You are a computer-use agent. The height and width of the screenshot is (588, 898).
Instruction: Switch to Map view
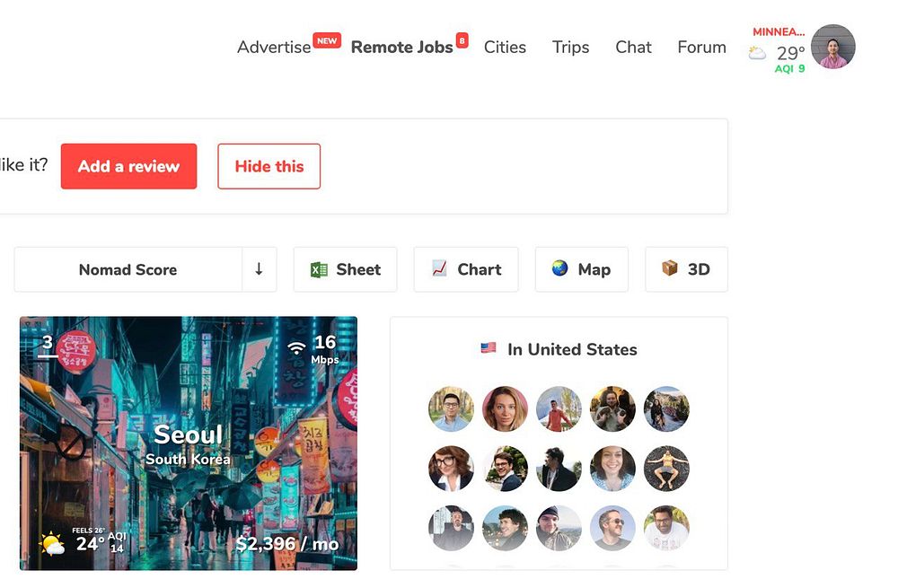coord(581,269)
